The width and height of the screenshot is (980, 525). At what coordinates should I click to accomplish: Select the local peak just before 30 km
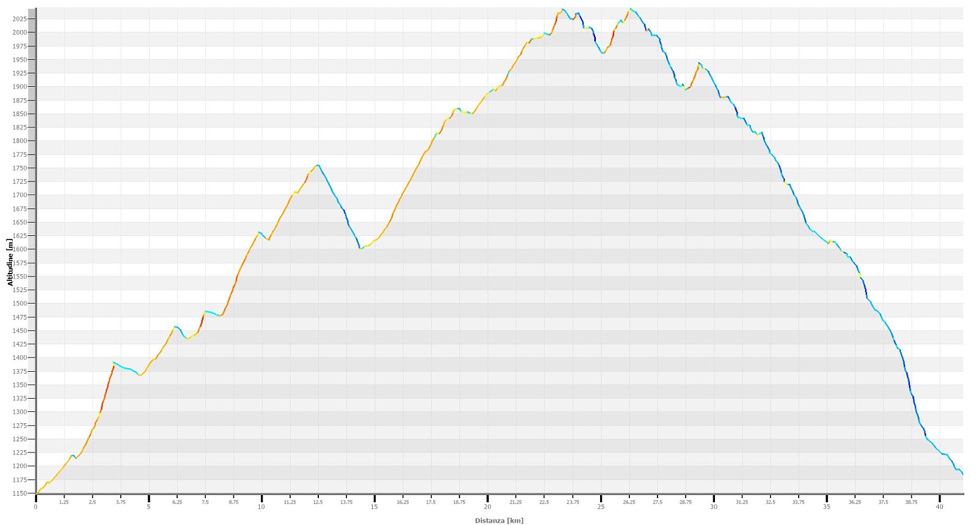coord(699,62)
